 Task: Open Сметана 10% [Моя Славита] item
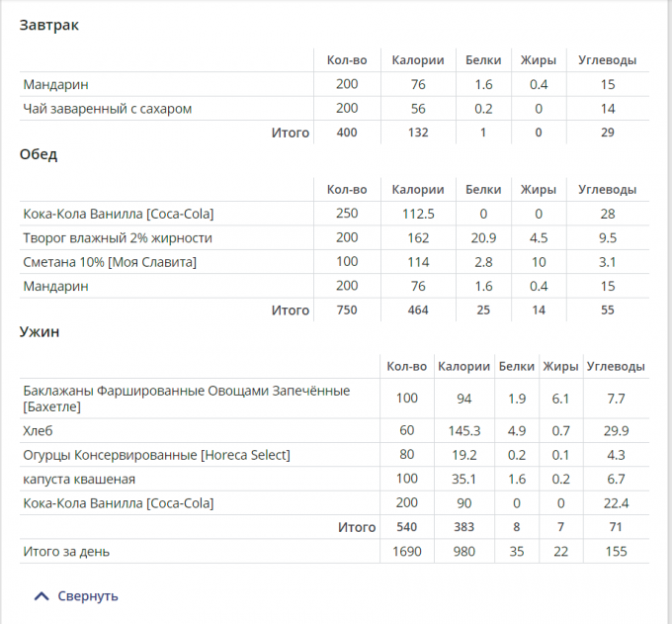(x=110, y=262)
